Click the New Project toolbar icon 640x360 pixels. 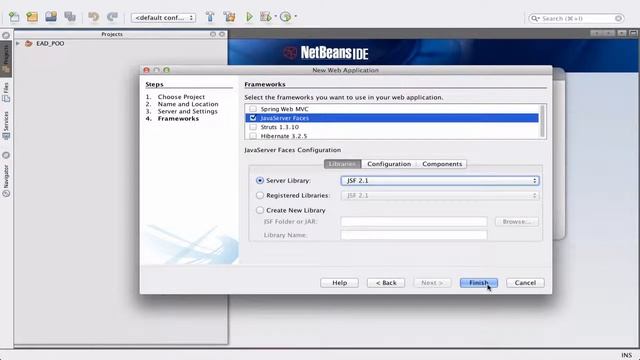tap(32, 17)
